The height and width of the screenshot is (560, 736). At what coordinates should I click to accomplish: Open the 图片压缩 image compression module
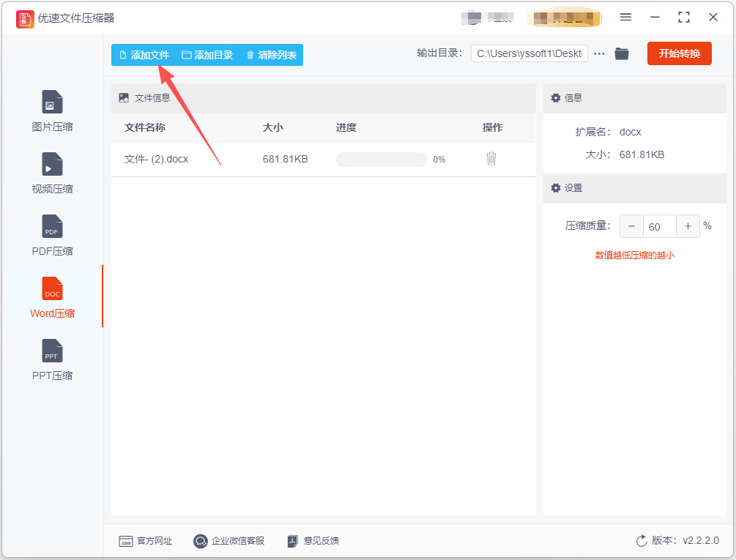(x=52, y=111)
